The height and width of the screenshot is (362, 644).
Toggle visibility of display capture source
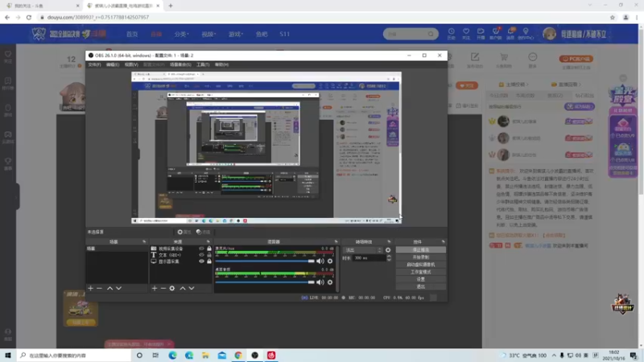pos(201,261)
